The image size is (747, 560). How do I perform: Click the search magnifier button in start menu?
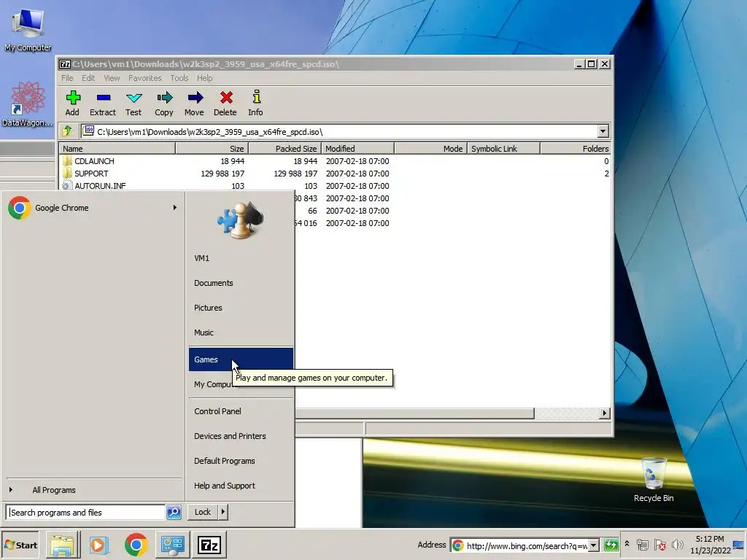[x=174, y=513]
